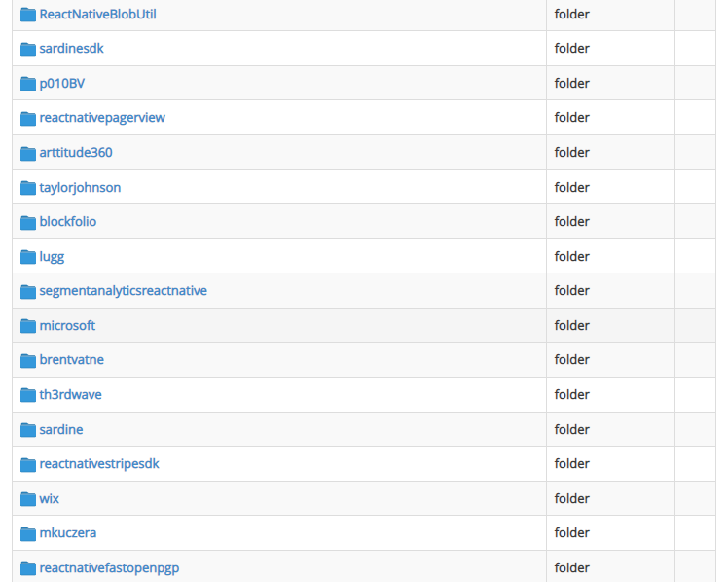Open the ReactNativeBlobUtil folder link
Image resolution: width=728 pixels, height=582 pixels.
[x=97, y=14]
